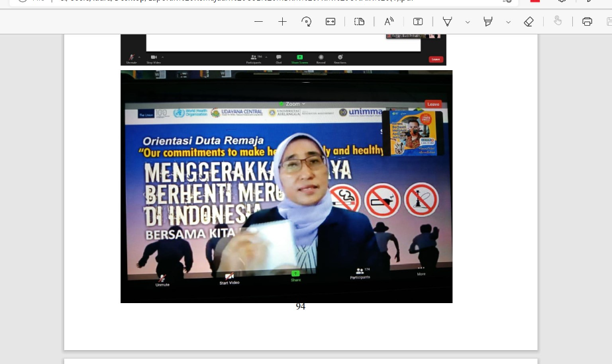
Task: Click green Share in lower Zoom photo
Action: tap(295, 276)
